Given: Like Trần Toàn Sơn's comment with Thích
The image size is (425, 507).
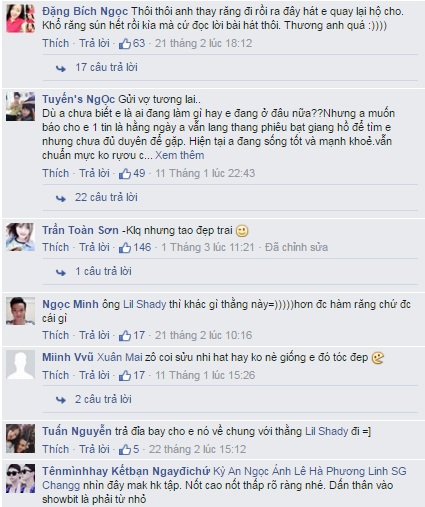Looking at the screenshot, I should (55, 247).
